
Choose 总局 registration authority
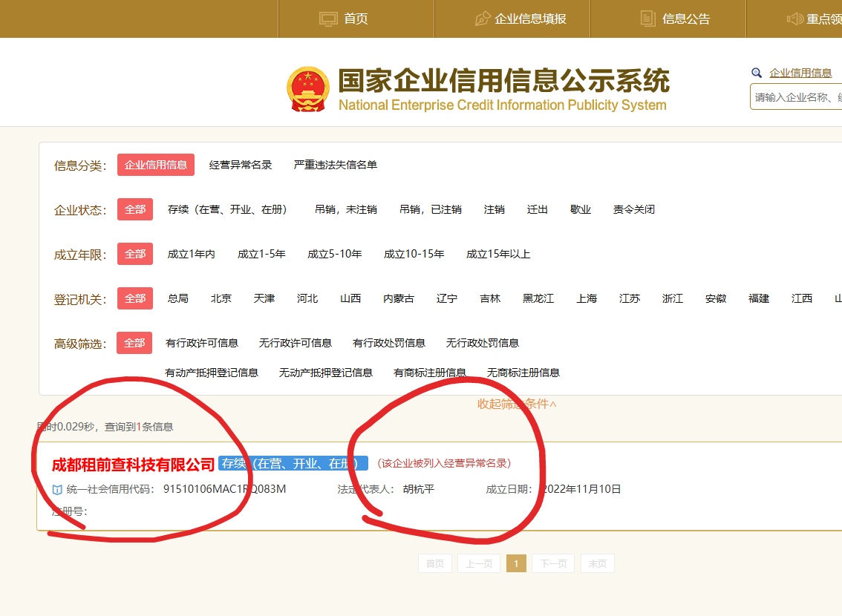[x=177, y=298]
